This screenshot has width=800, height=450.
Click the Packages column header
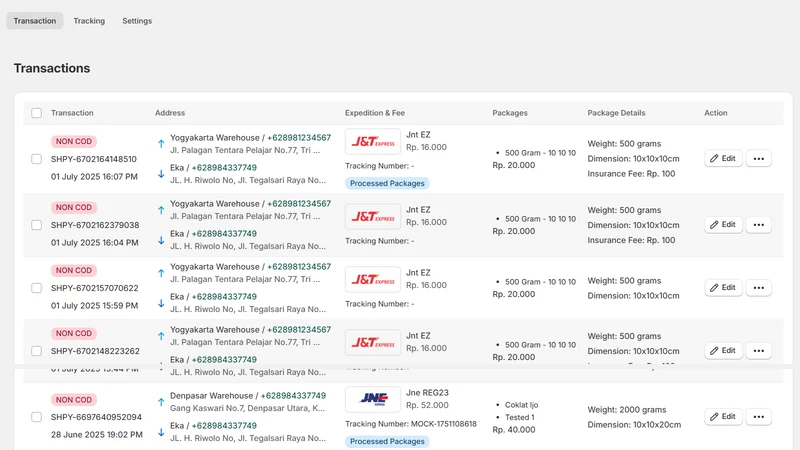(510, 113)
